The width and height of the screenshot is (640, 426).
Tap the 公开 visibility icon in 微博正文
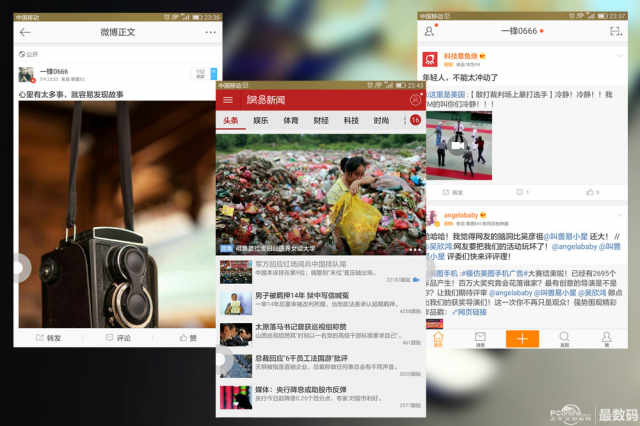(x=22, y=54)
